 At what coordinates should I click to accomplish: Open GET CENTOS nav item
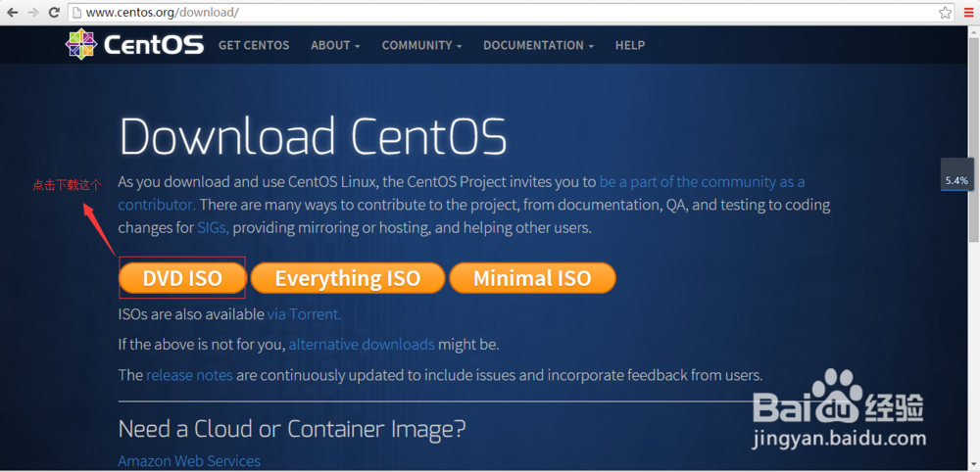coord(254,45)
